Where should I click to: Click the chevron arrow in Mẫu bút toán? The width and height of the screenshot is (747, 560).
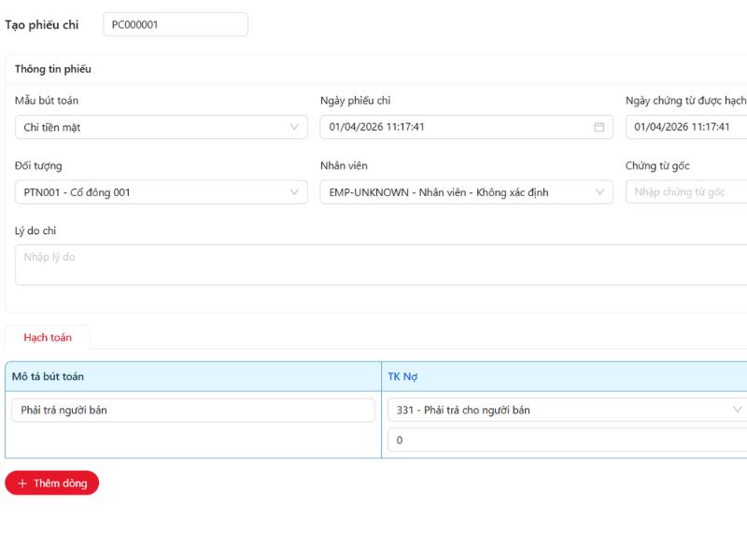294,127
